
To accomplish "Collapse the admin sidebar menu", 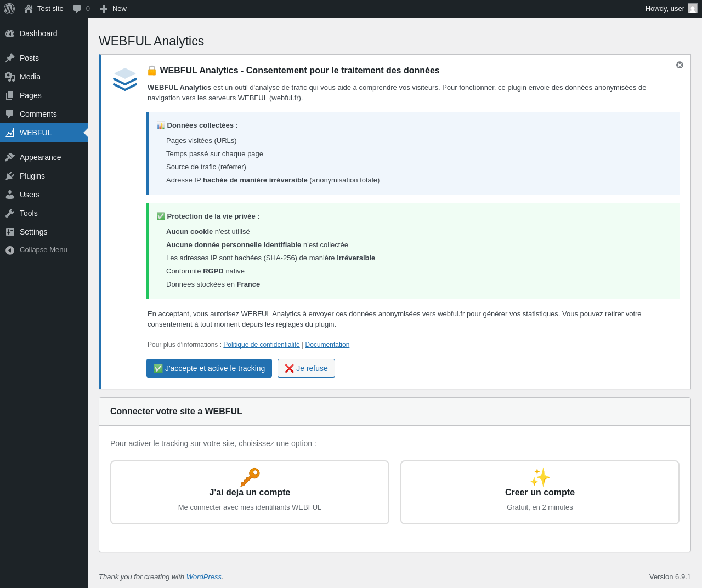I will pyautogui.click(x=44, y=250).
